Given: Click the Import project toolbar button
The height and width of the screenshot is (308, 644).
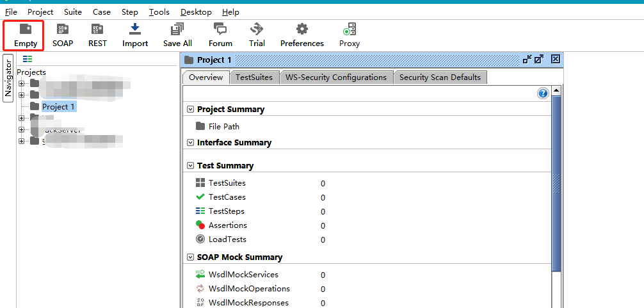Looking at the screenshot, I should pos(135,35).
